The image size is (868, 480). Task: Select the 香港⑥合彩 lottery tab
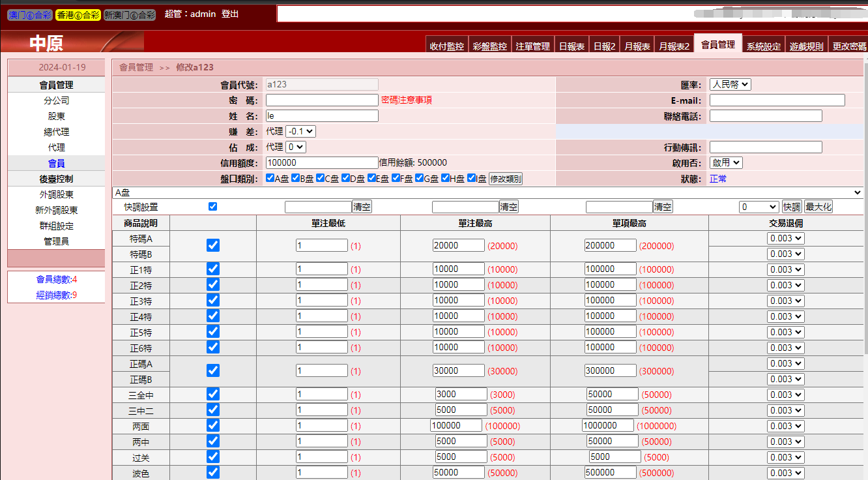pos(78,14)
